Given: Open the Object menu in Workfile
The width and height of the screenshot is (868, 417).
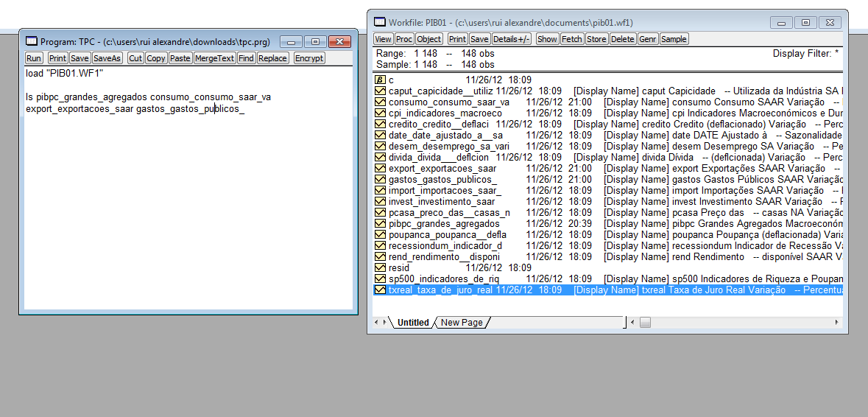Looking at the screenshot, I should (x=429, y=39).
